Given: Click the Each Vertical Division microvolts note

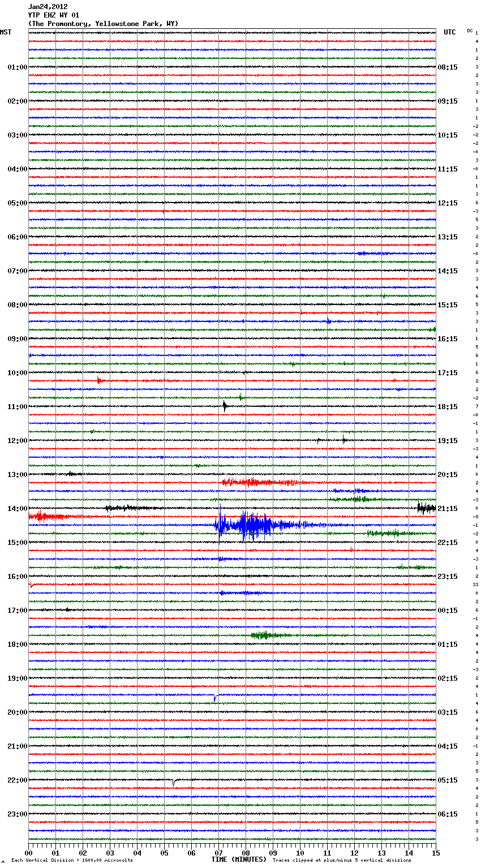Looking at the screenshot, I should (x=72, y=861).
